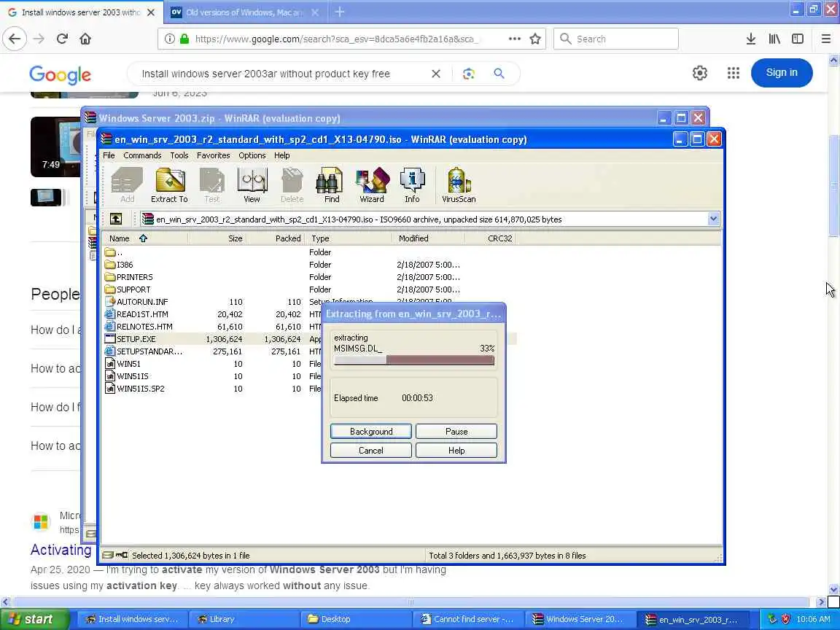The image size is (840, 630).
Task: Sort file list by Type column
Action: (349, 238)
